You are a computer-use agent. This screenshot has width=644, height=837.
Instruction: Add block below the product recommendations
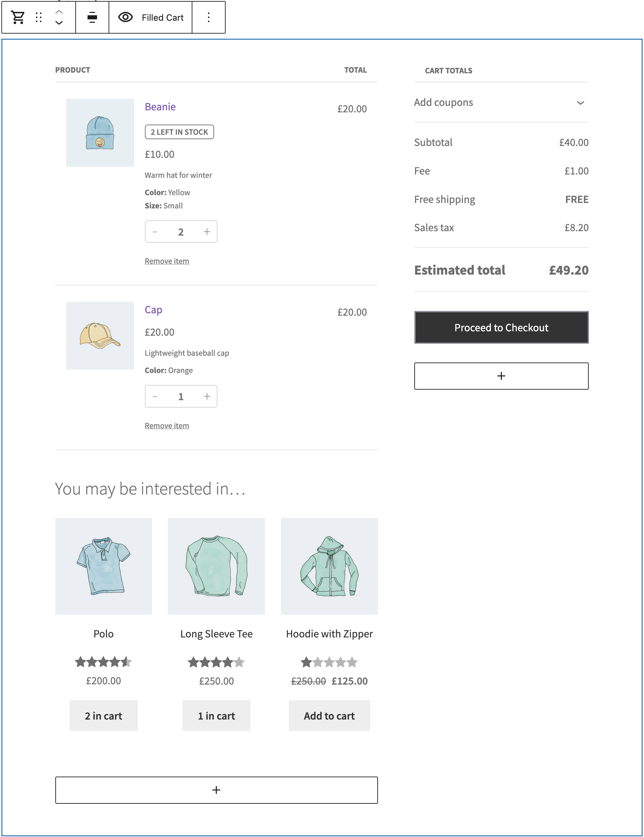[216, 790]
